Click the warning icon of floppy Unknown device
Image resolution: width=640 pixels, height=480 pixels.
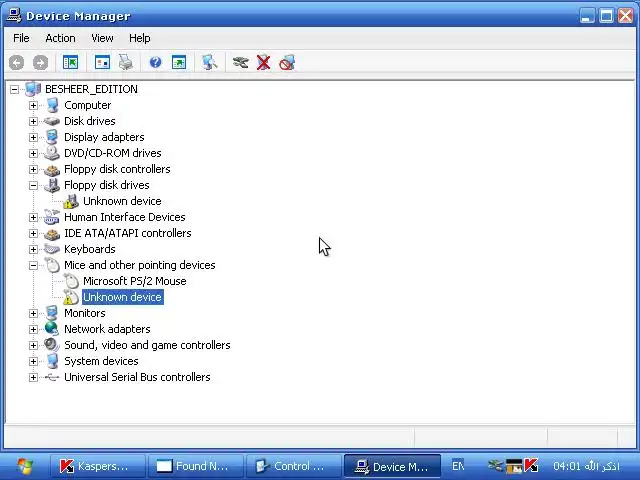pos(71,201)
